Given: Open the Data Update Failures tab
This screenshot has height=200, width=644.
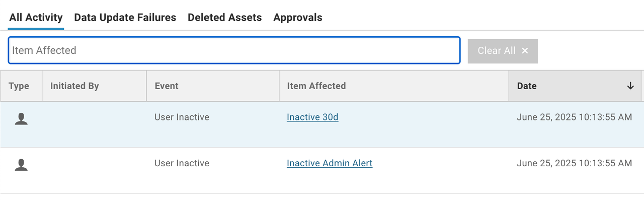Looking at the screenshot, I should [125, 18].
